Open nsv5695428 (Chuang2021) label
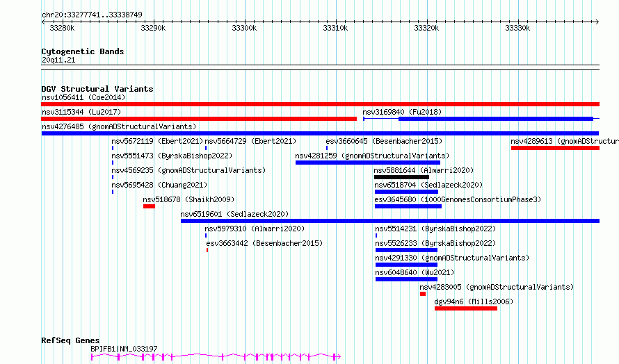This screenshot has width=619, height=364. tap(159, 185)
